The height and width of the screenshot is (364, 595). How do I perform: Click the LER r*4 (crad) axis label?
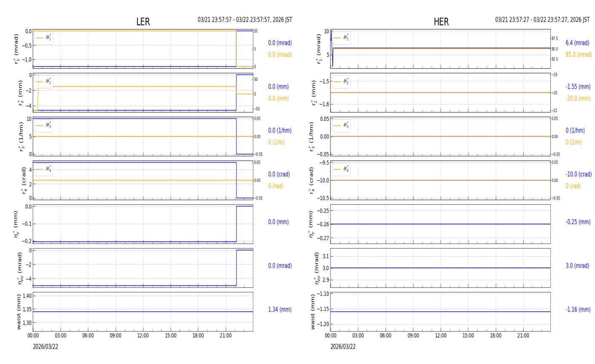[24, 180]
